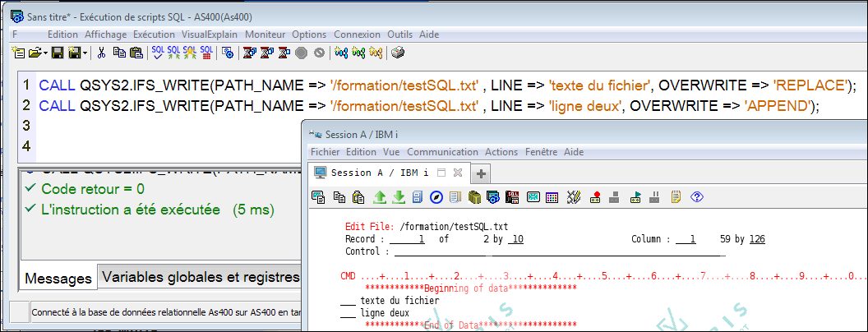Screen dimensions: 868x332
Task: Click the SQL icon with the red grid
Action: [206, 53]
